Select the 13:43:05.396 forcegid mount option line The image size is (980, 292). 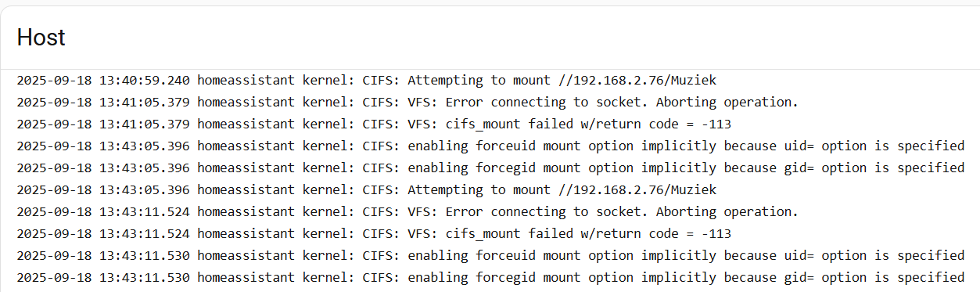coord(490,168)
